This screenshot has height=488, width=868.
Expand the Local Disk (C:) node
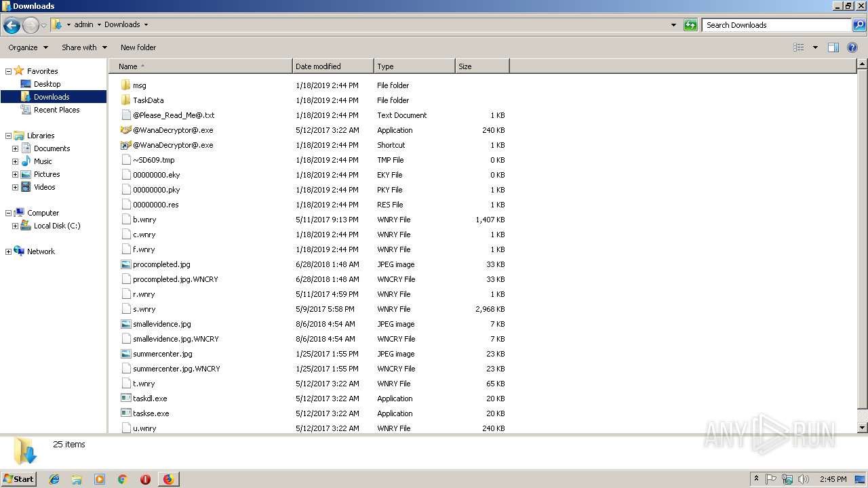pos(15,226)
